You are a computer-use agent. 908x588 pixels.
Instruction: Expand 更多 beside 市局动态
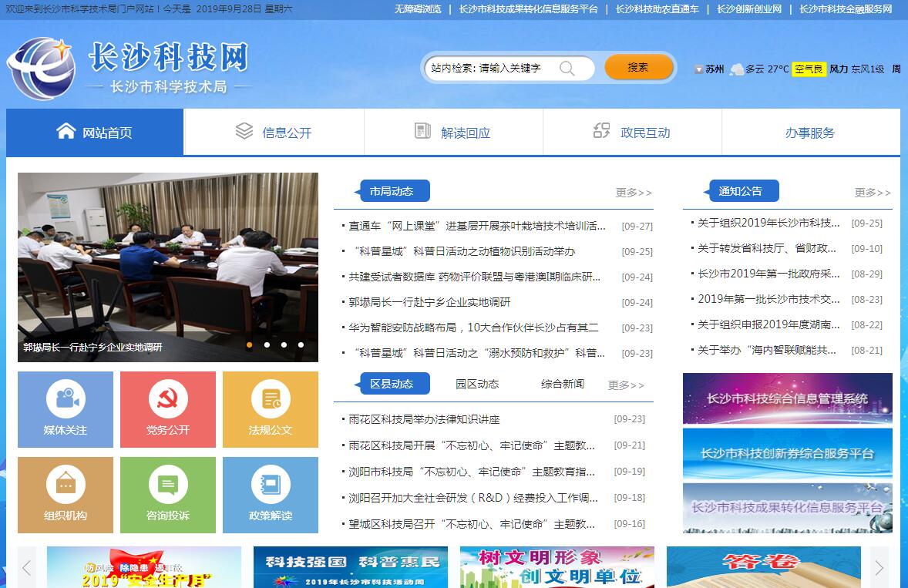point(634,193)
